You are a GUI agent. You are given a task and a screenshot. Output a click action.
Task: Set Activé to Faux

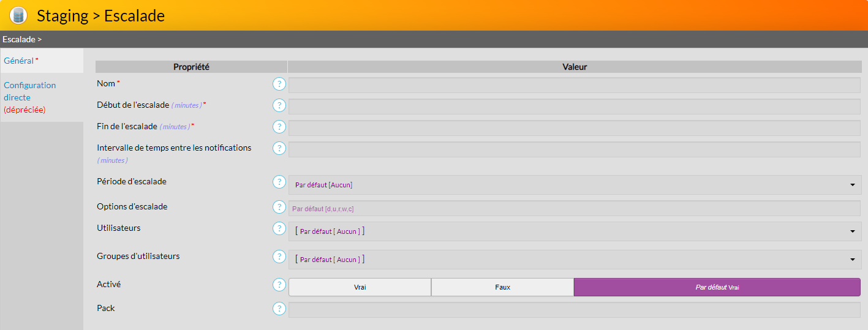pyautogui.click(x=502, y=287)
